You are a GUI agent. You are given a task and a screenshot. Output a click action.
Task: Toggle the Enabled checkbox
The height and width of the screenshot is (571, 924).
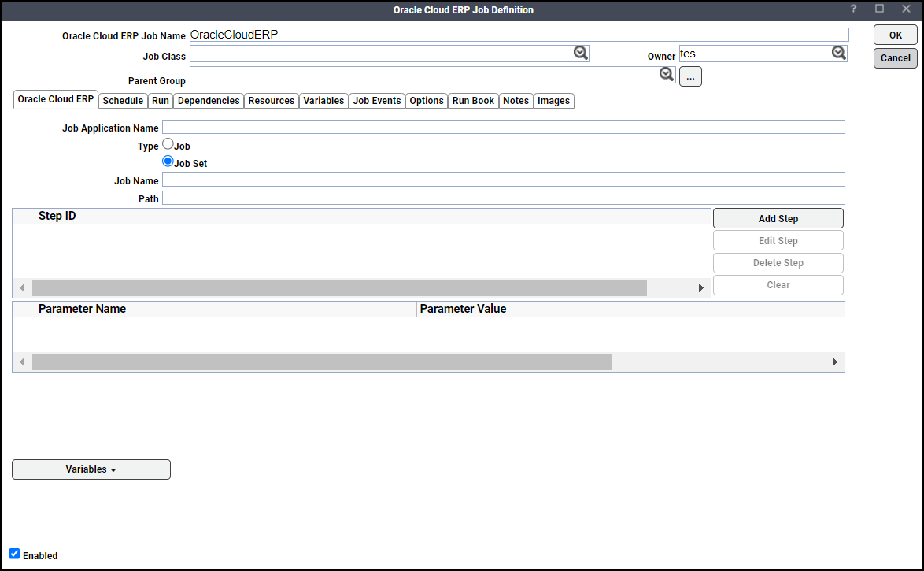15,554
